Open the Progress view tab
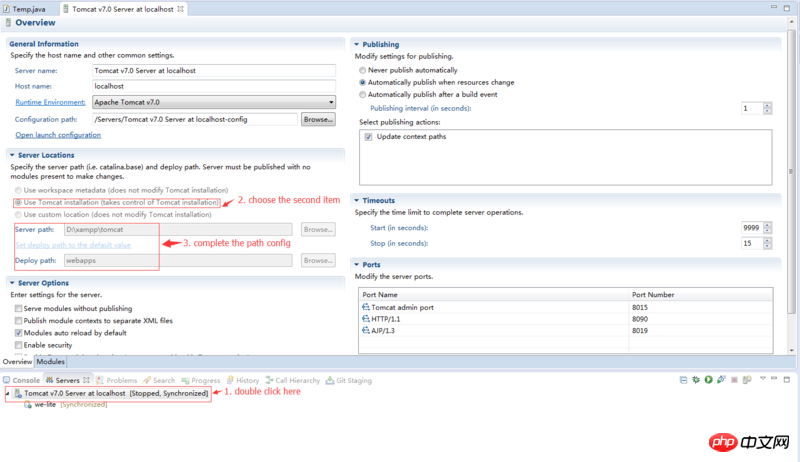This screenshot has height=462, width=800. tap(201, 380)
